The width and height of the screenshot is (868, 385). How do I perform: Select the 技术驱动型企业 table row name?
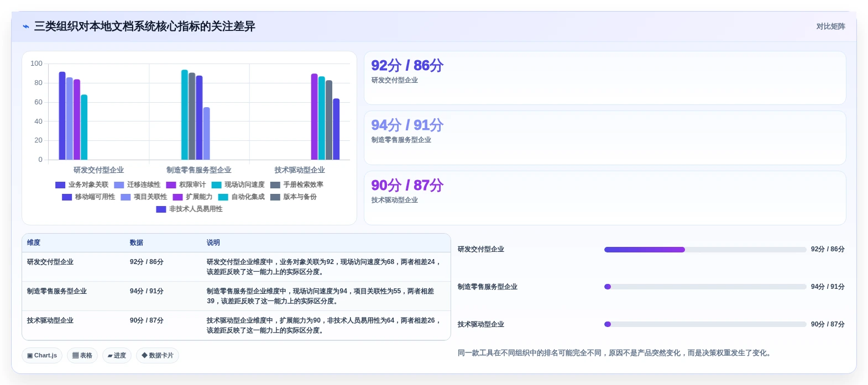(x=50, y=320)
